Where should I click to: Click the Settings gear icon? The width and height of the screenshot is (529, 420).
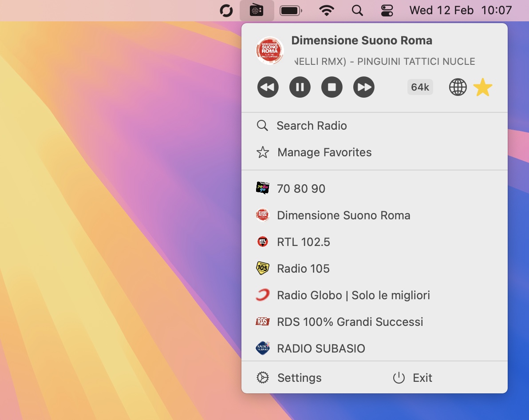[x=262, y=378]
